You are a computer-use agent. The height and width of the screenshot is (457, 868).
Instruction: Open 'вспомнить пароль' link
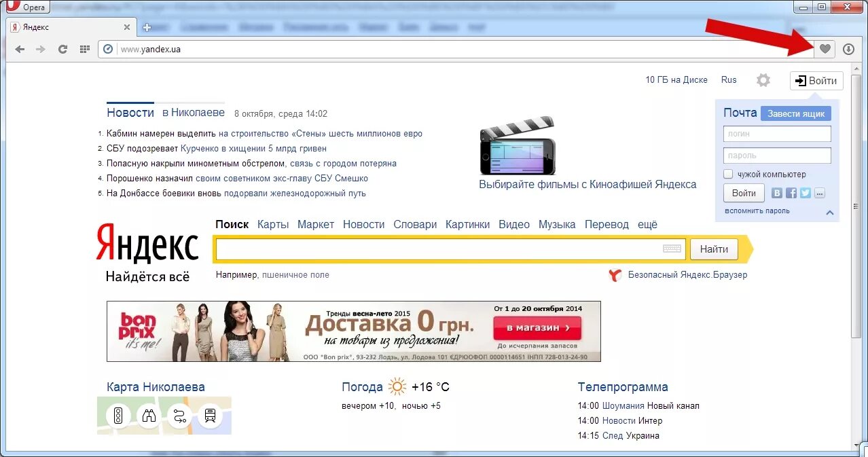click(757, 211)
